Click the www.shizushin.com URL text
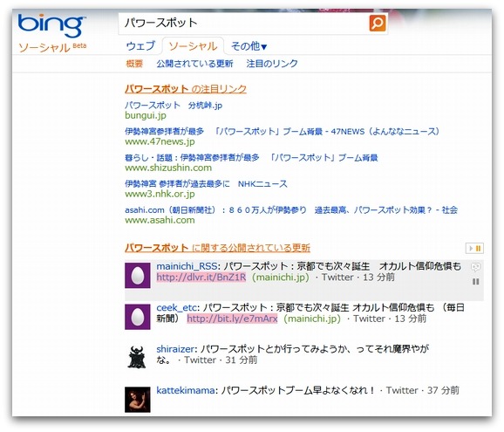The height and width of the screenshot is (432, 504). point(168,168)
